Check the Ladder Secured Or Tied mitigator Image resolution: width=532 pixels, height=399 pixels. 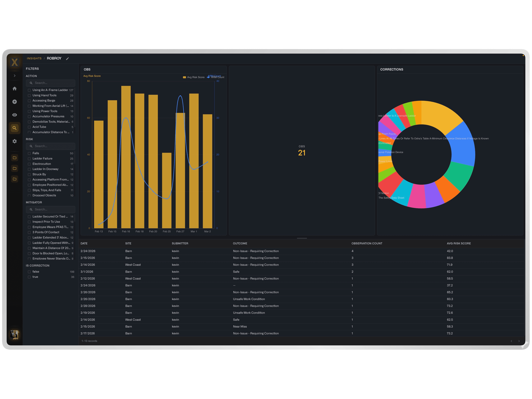pos(29,217)
